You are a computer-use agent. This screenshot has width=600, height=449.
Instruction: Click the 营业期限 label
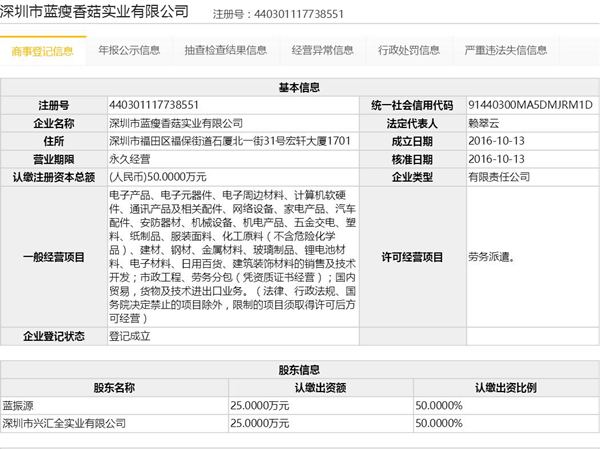pyautogui.click(x=54, y=160)
